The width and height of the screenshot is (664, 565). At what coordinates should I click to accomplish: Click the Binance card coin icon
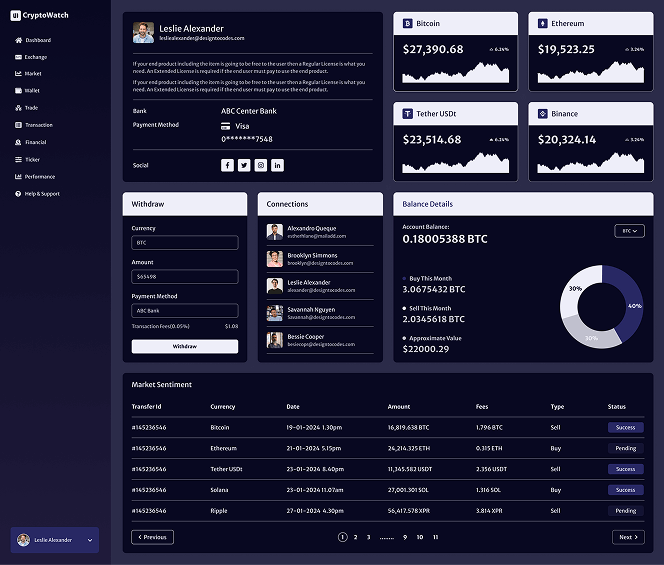click(x=543, y=114)
